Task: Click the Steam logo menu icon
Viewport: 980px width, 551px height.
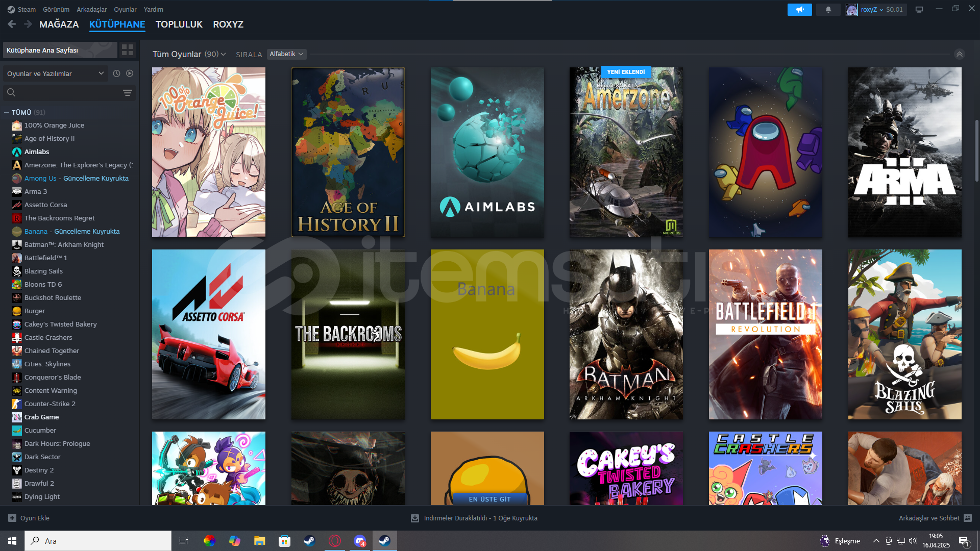Action: [x=11, y=9]
